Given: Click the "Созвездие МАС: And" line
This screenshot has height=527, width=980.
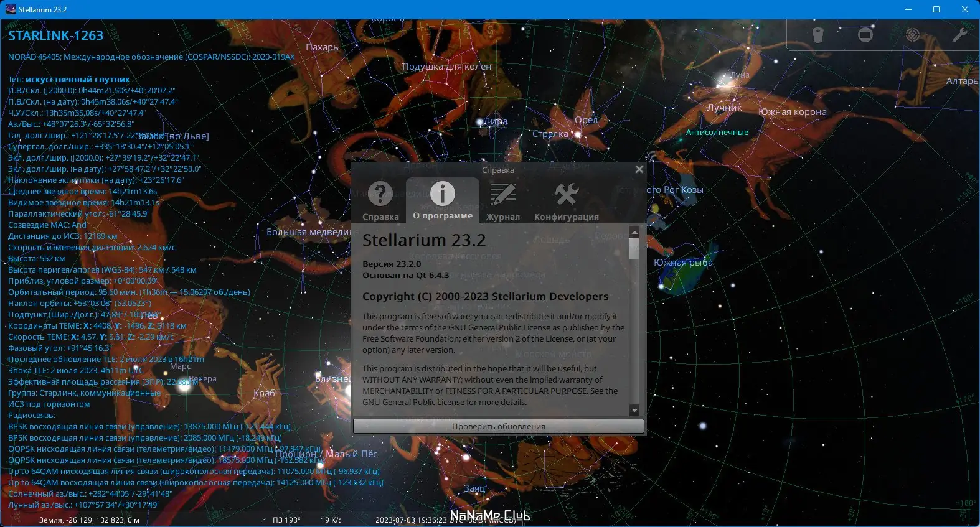Looking at the screenshot, I should click(x=47, y=225).
